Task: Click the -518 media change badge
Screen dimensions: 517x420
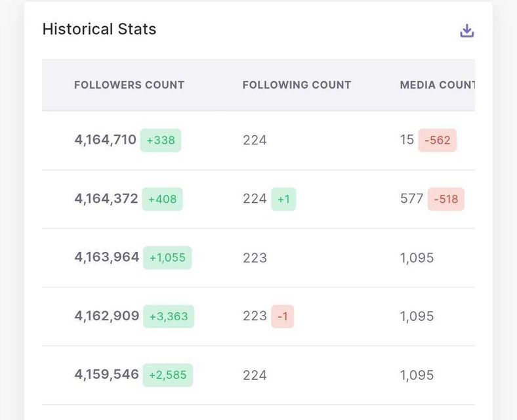Action: pos(446,199)
